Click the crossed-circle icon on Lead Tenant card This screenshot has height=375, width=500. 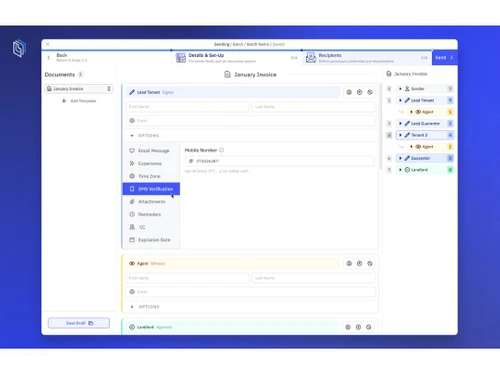370,92
